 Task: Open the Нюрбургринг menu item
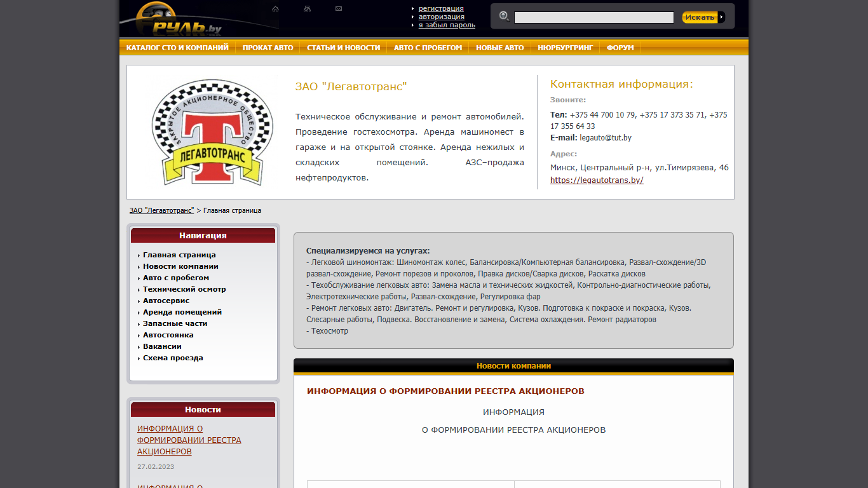[x=565, y=48]
